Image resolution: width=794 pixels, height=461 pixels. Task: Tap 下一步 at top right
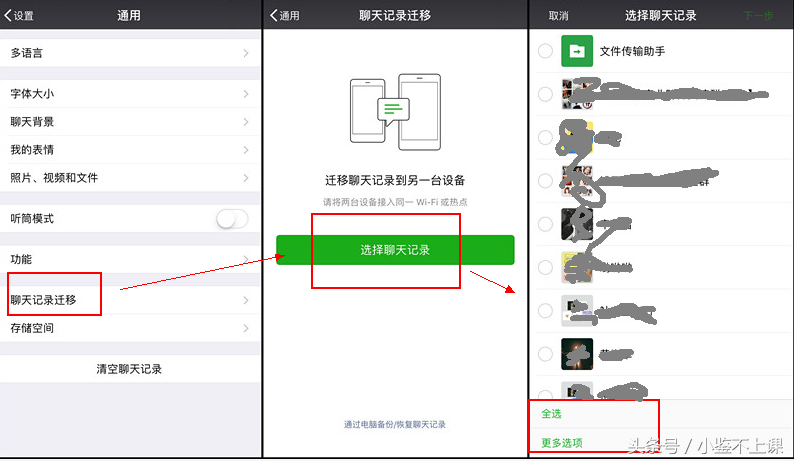tap(758, 16)
